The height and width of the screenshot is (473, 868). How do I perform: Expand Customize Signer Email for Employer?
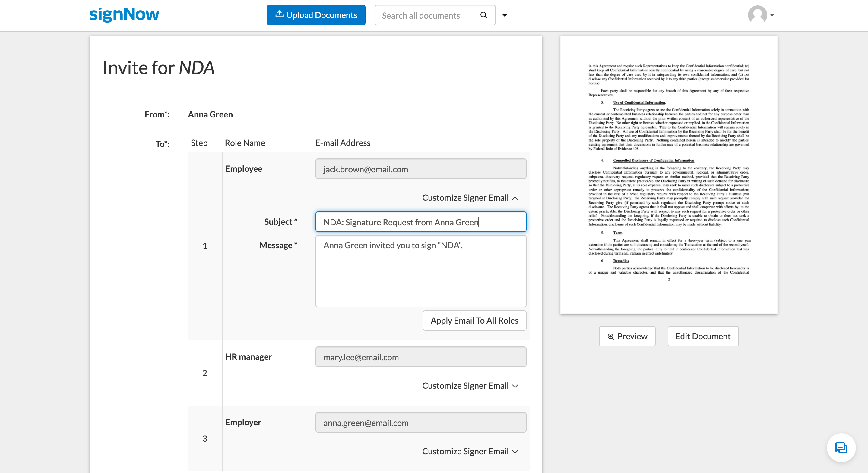470,451
